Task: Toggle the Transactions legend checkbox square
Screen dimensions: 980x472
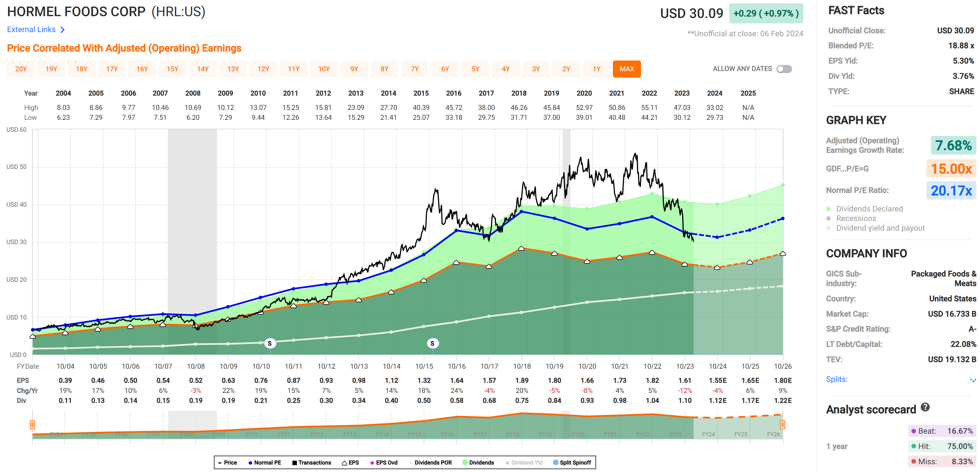Action: (294, 463)
